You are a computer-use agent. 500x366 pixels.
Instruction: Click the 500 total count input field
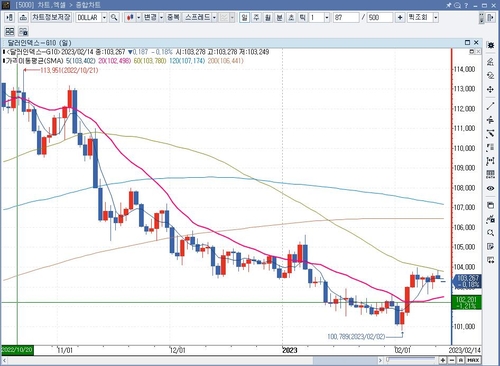[380, 18]
